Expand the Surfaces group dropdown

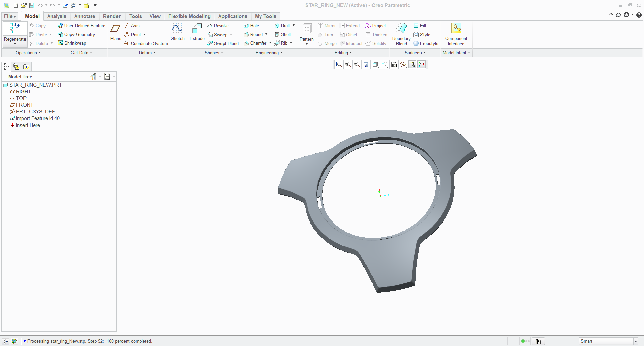[x=415, y=53]
